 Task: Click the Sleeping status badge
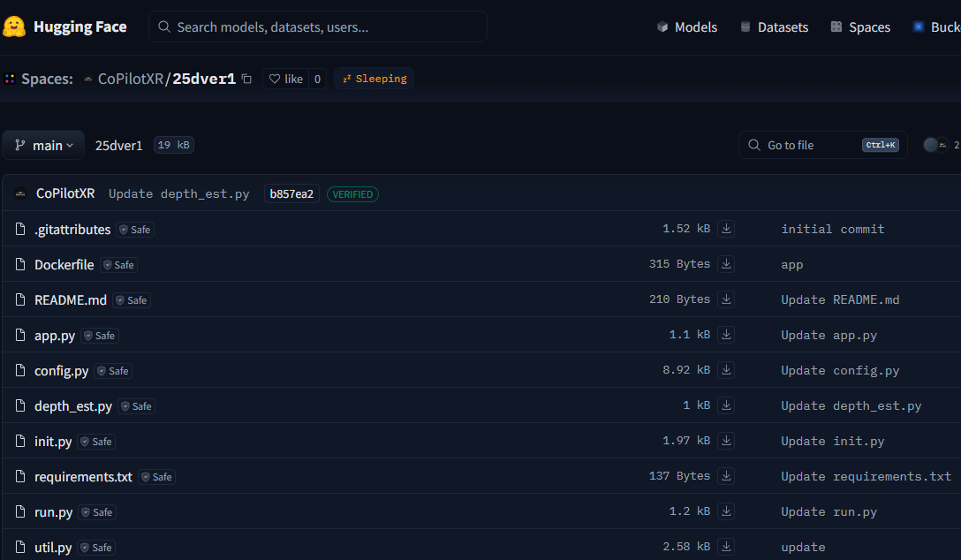pos(374,79)
